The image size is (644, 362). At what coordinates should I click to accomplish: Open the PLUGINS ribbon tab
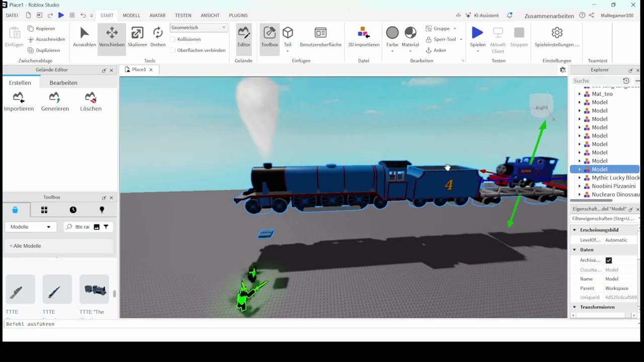click(x=238, y=16)
